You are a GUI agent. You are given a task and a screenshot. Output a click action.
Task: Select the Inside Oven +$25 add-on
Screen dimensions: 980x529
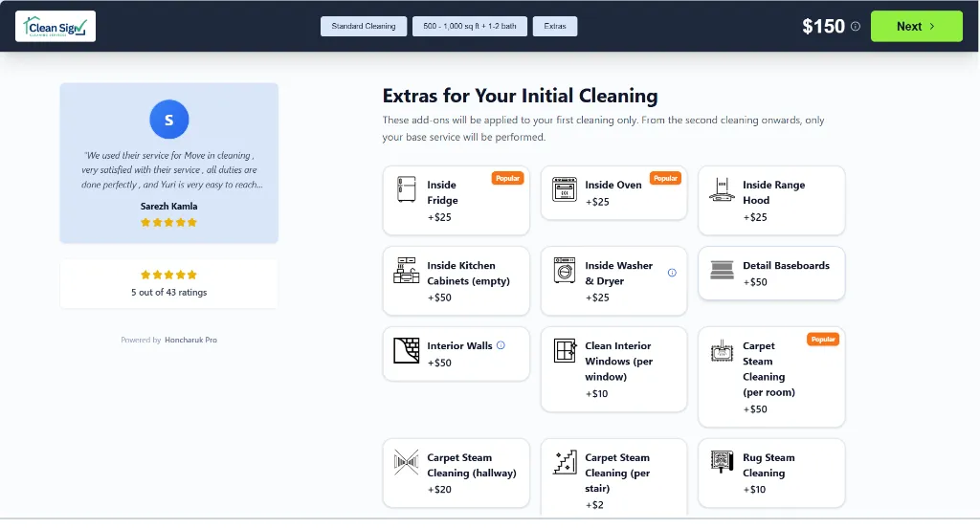point(613,193)
